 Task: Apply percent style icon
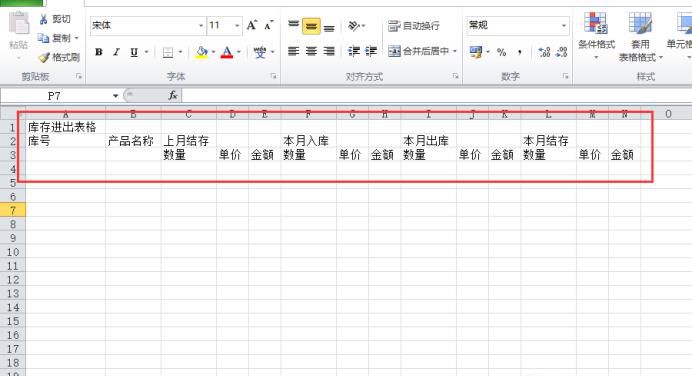click(x=501, y=52)
